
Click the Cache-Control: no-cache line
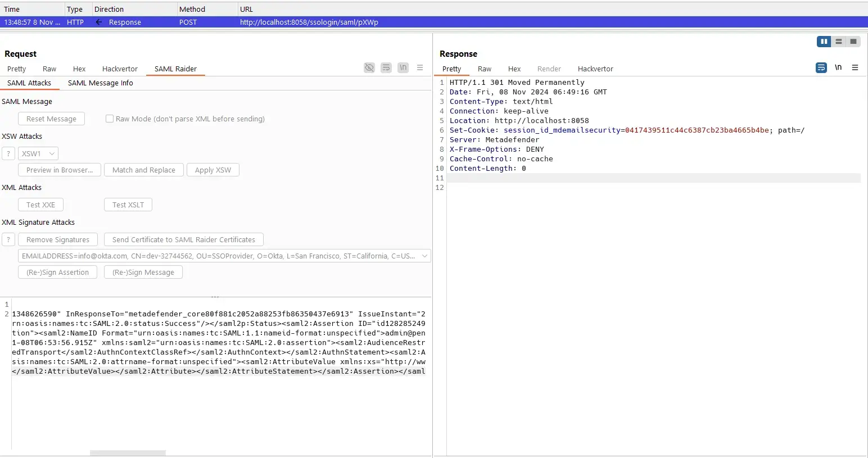point(501,158)
